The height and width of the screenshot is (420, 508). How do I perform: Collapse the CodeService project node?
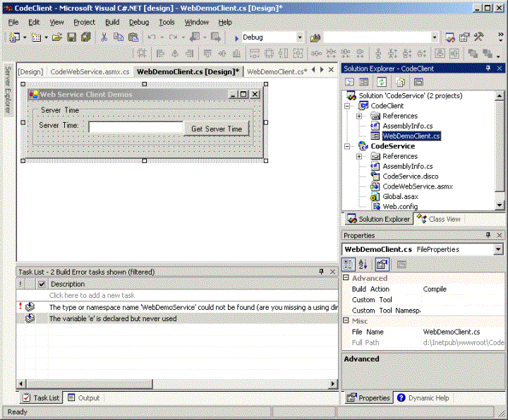[347, 147]
